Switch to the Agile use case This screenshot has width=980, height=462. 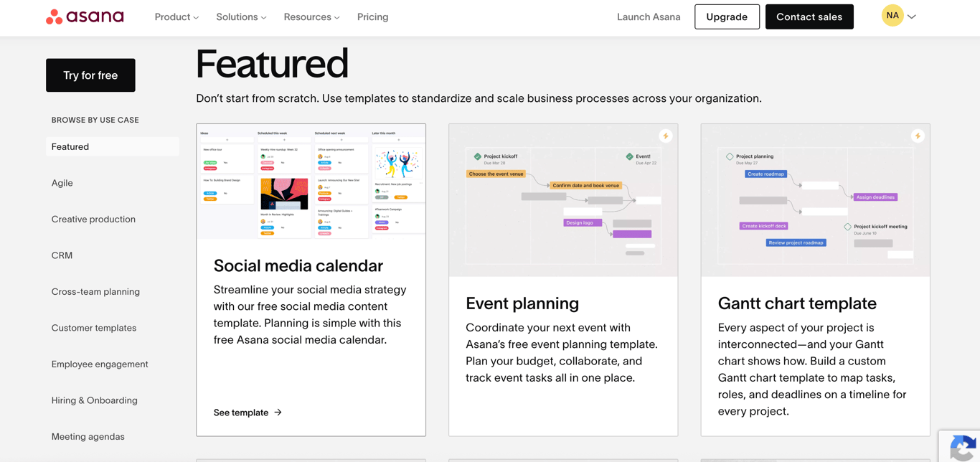pos(62,183)
